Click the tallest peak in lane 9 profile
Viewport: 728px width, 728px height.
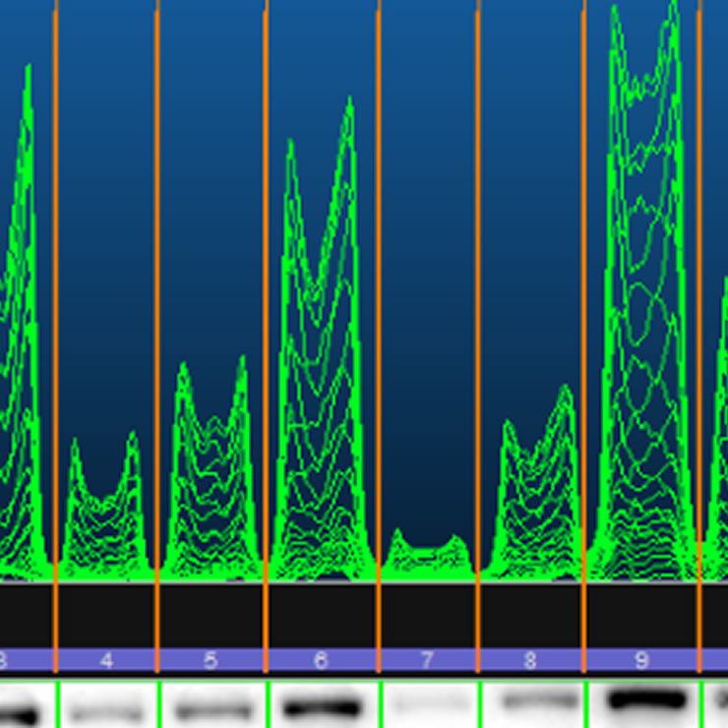(673, 12)
